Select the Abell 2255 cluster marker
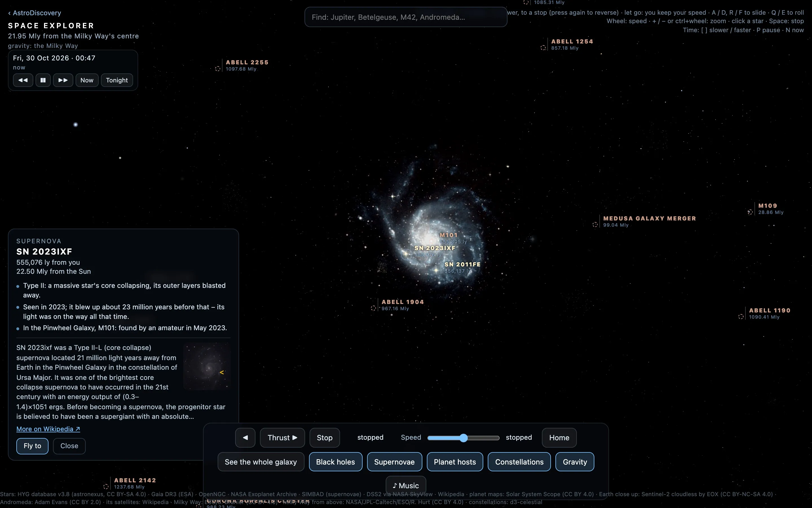Image resolution: width=812 pixels, height=508 pixels. pyautogui.click(x=218, y=69)
